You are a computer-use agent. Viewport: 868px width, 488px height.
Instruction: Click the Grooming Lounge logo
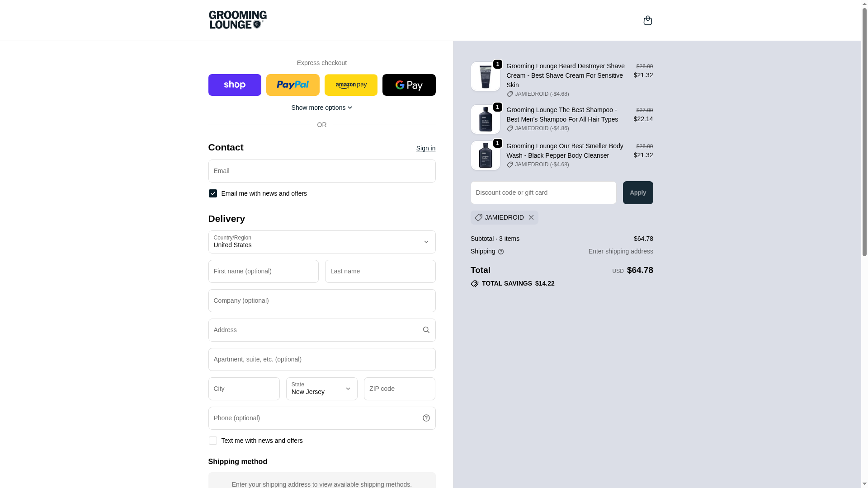[238, 20]
